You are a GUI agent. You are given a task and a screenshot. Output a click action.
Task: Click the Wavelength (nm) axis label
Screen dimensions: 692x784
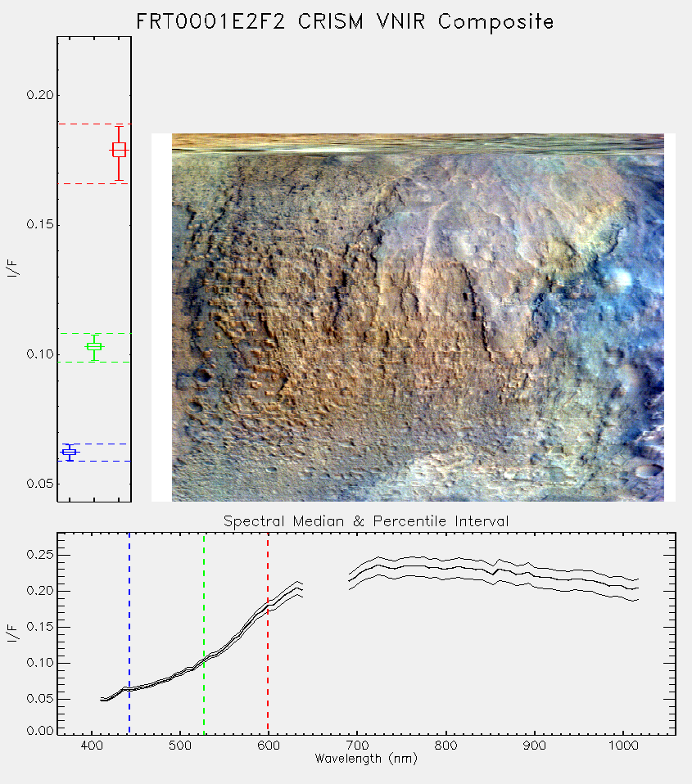click(366, 759)
